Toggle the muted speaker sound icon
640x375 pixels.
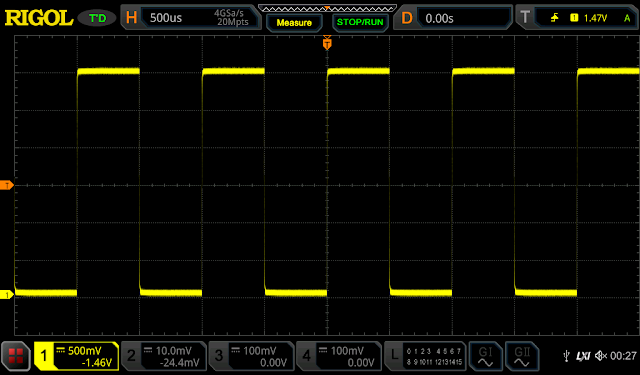(x=601, y=356)
